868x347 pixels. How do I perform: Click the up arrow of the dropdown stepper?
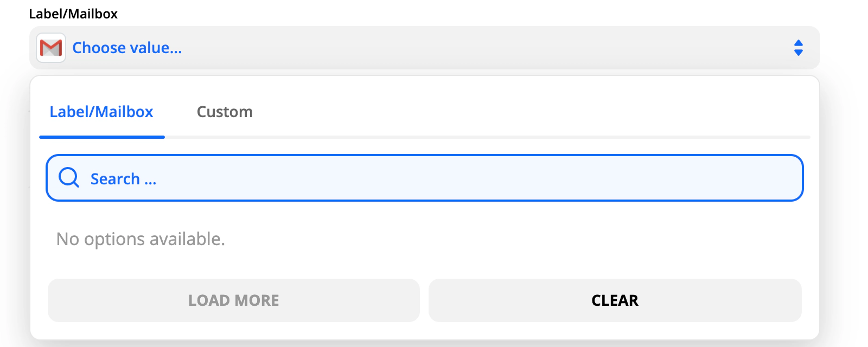pyautogui.click(x=798, y=43)
